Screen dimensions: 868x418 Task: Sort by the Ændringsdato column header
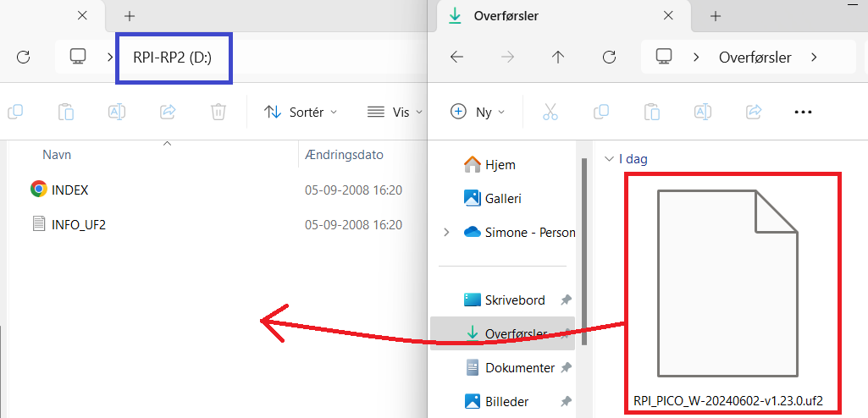coord(344,155)
